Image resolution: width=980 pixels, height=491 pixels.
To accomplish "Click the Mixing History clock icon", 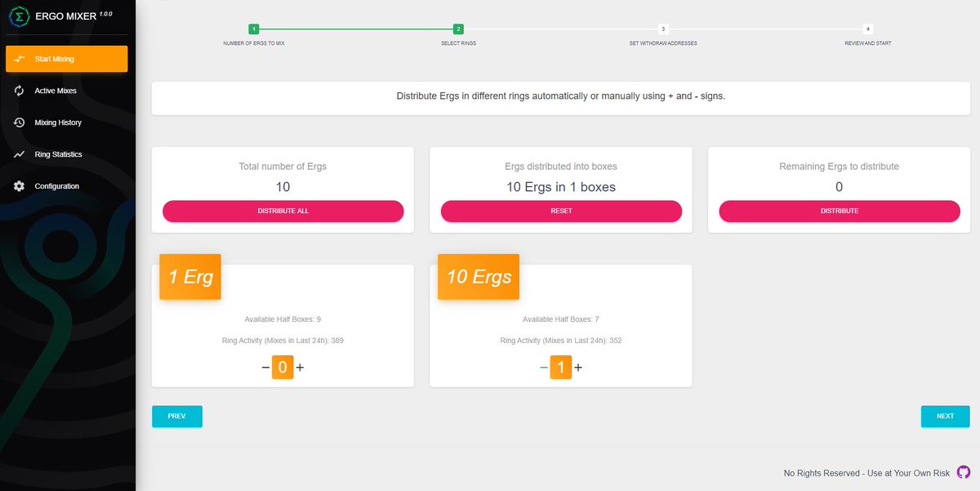I will click(x=19, y=123).
